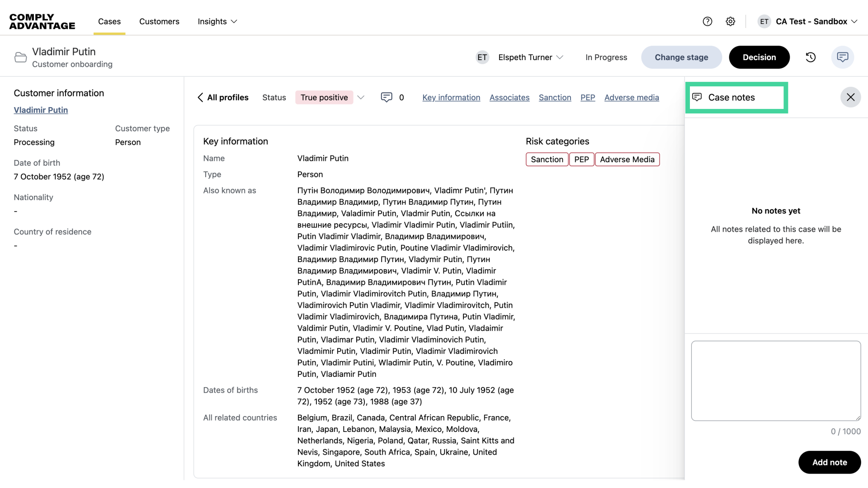Viewport: 868px width, 488px height.
Task: Click into the case note text area
Action: coord(776,380)
